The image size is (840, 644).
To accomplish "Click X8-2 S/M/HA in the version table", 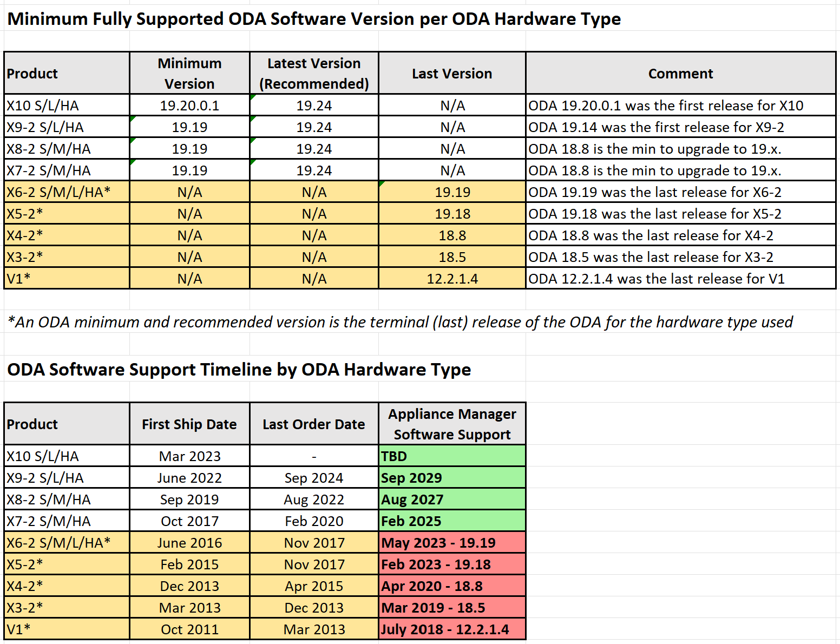I will pyautogui.click(x=67, y=148).
